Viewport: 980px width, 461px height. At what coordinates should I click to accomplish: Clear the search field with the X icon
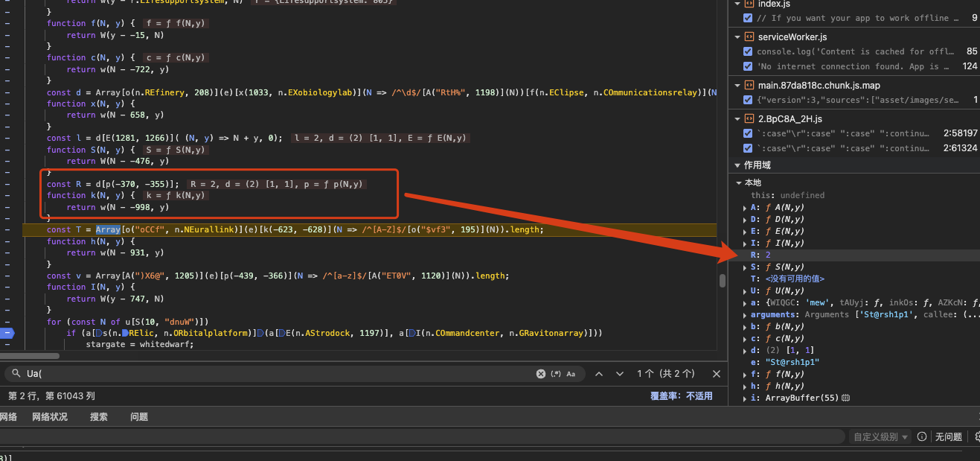tap(541, 374)
